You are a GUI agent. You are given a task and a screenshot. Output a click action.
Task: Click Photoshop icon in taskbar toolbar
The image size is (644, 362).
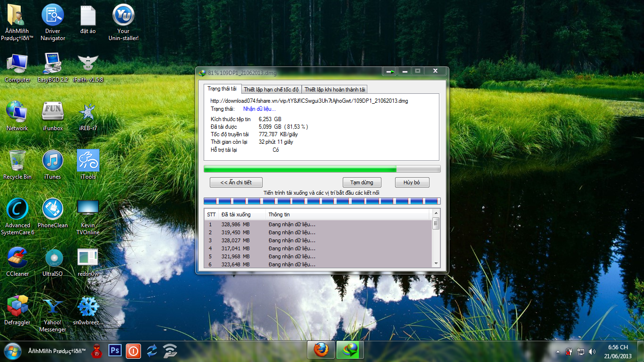click(115, 351)
